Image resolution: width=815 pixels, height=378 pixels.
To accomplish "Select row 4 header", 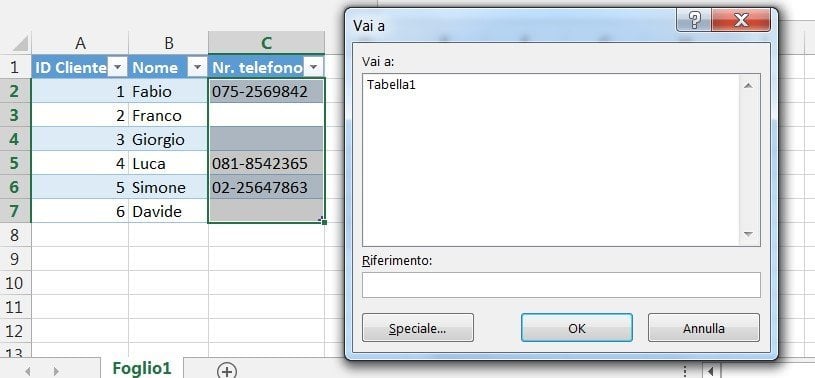I will point(14,139).
